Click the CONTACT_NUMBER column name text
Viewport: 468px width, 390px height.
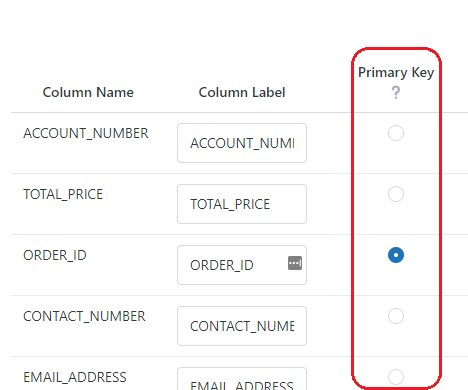pyautogui.click(x=84, y=316)
